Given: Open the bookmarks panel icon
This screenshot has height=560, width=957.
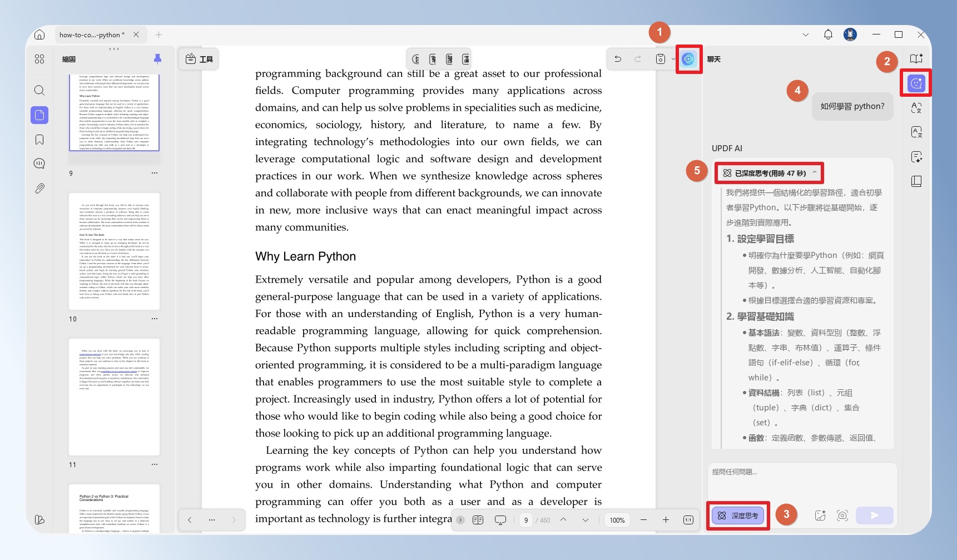Looking at the screenshot, I should point(39,140).
